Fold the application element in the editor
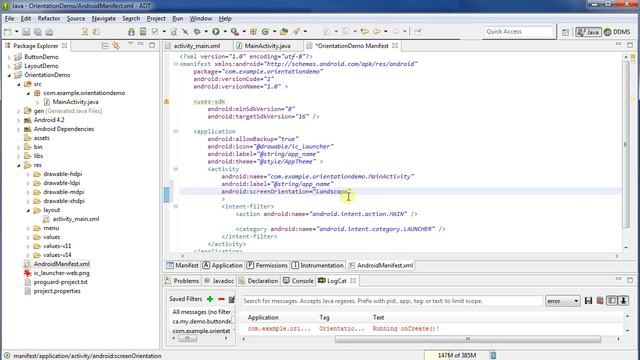Image resolution: width=640 pixels, height=360 pixels. tap(176, 131)
